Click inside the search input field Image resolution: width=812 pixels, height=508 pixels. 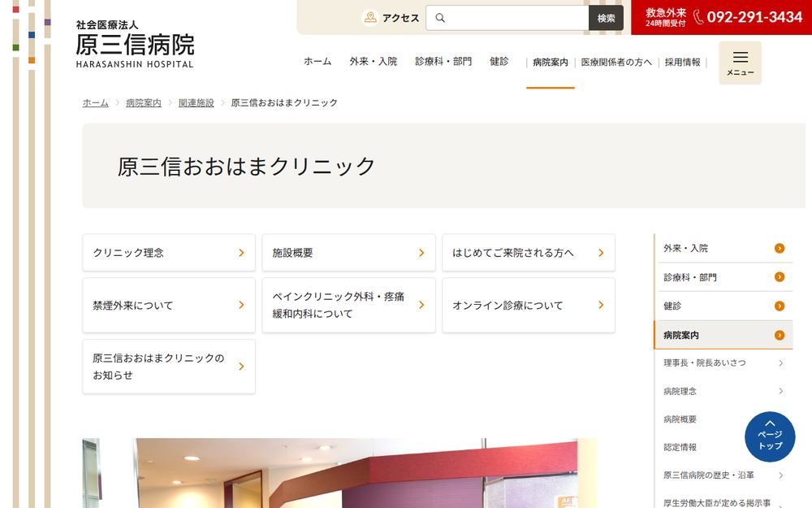pyautogui.click(x=508, y=18)
